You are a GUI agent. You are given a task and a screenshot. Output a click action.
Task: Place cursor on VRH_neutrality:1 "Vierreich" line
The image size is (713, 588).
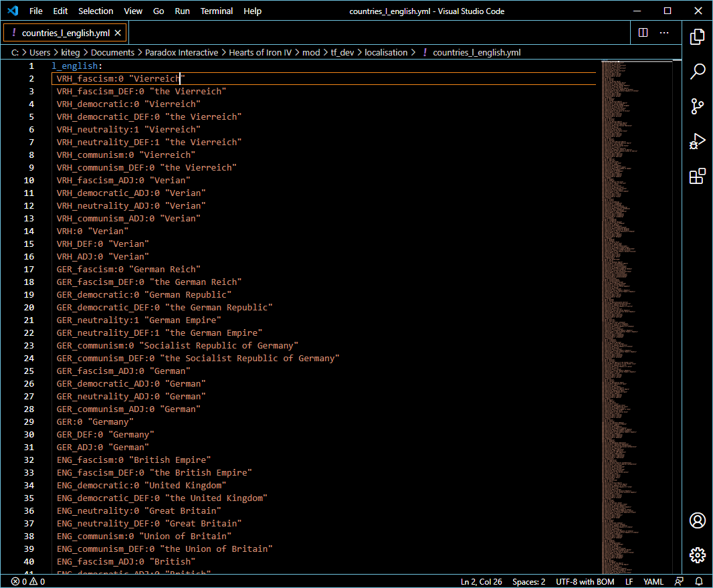[128, 130]
